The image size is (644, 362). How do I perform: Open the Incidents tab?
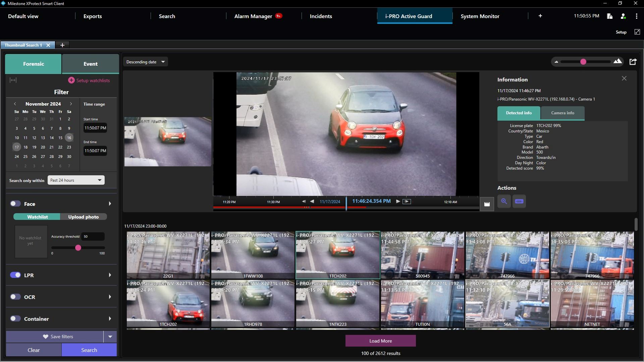coord(321,16)
